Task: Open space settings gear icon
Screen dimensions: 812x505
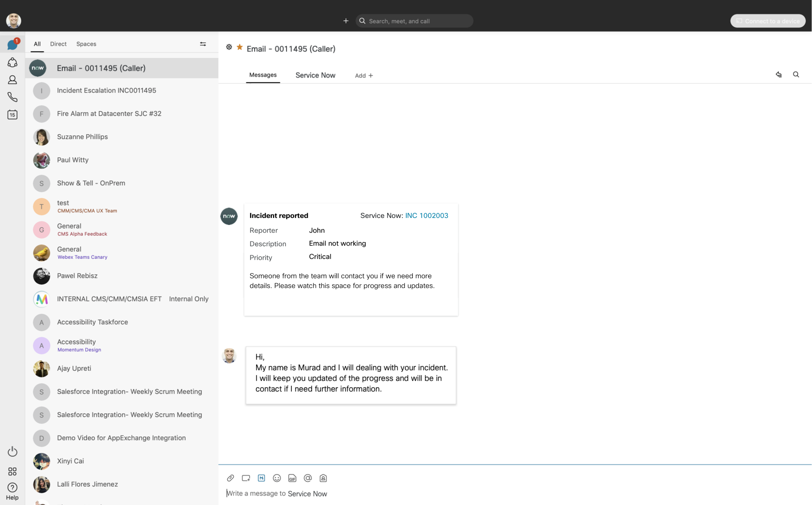Action: pos(229,47)
